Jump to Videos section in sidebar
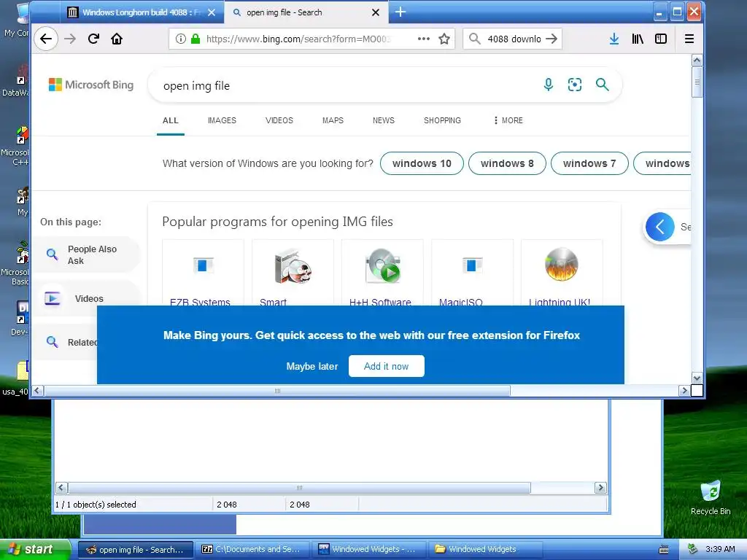Viewport: 747px width, 560px height. tap(86, 298)
